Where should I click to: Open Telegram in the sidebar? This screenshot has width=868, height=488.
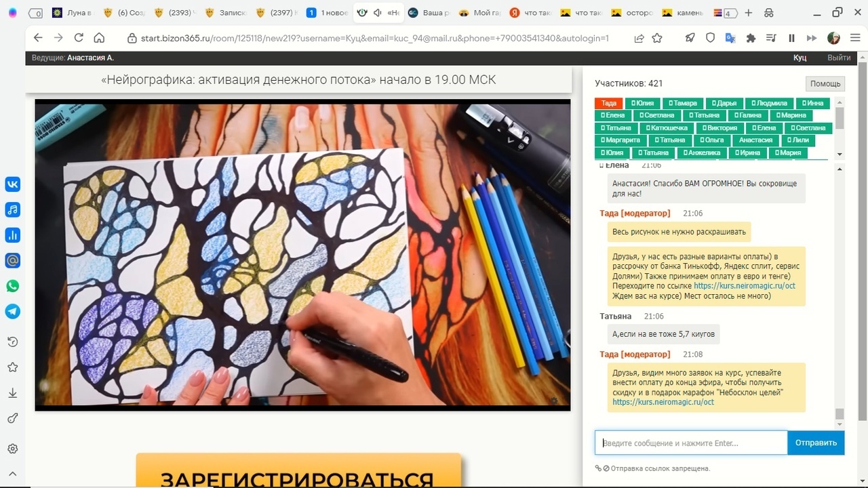click(12, 310)
